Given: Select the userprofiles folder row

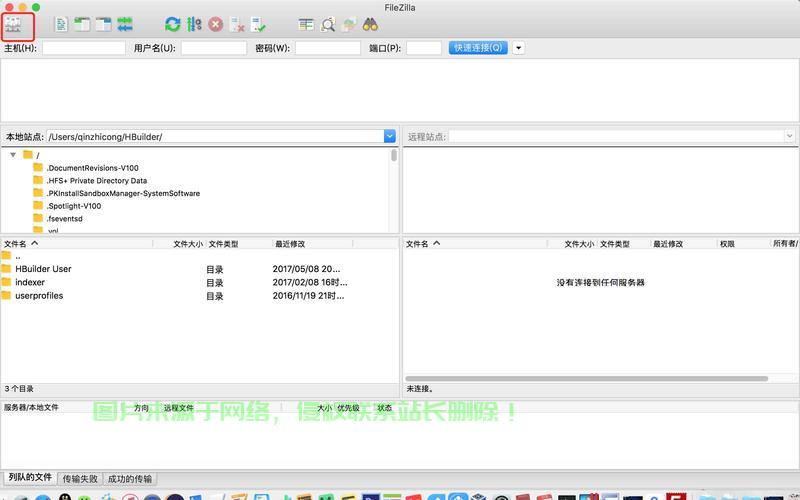Looking at the screenshot, I should tap(199, 295).
